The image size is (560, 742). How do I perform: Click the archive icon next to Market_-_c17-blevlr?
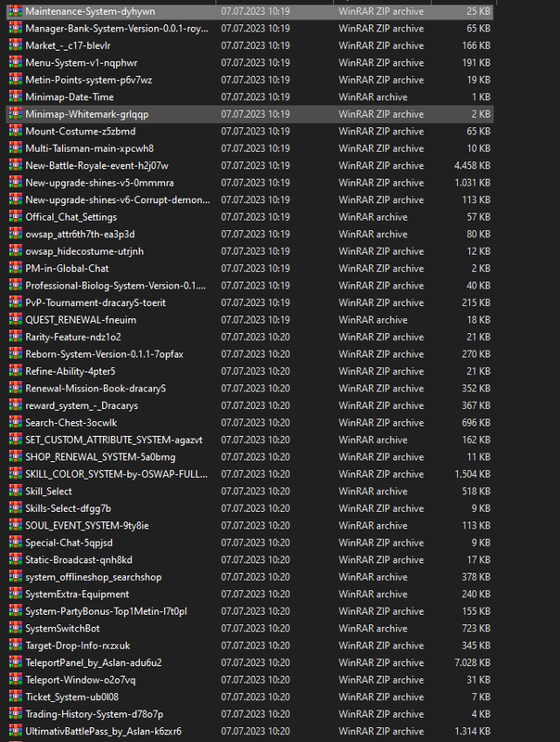[16, 45]
